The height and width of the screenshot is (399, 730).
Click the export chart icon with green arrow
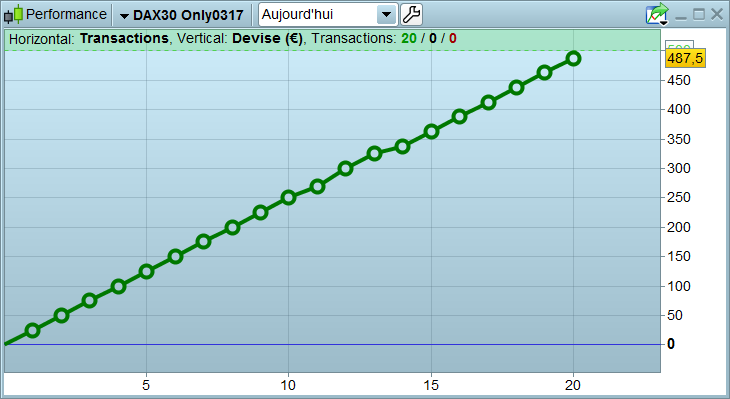click(x=657, y=14)
